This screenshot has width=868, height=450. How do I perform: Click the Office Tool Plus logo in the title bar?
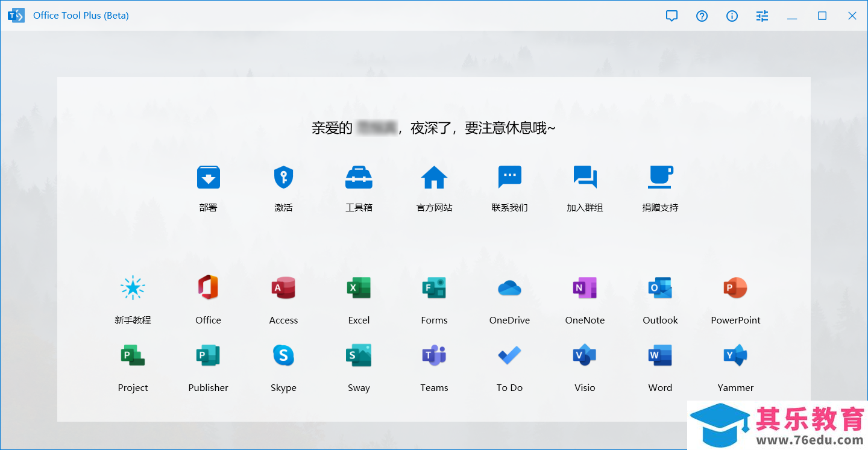click(16, 16)
